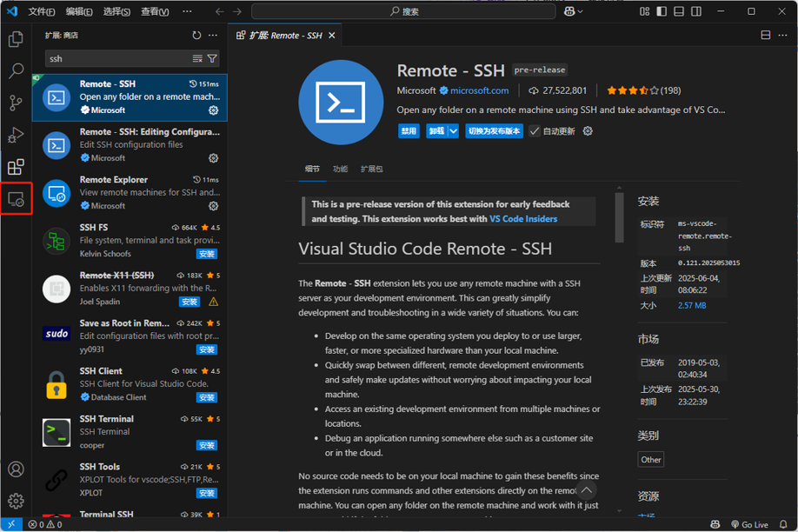
Task: View errors and warnings in status bar
Action: 45,524
